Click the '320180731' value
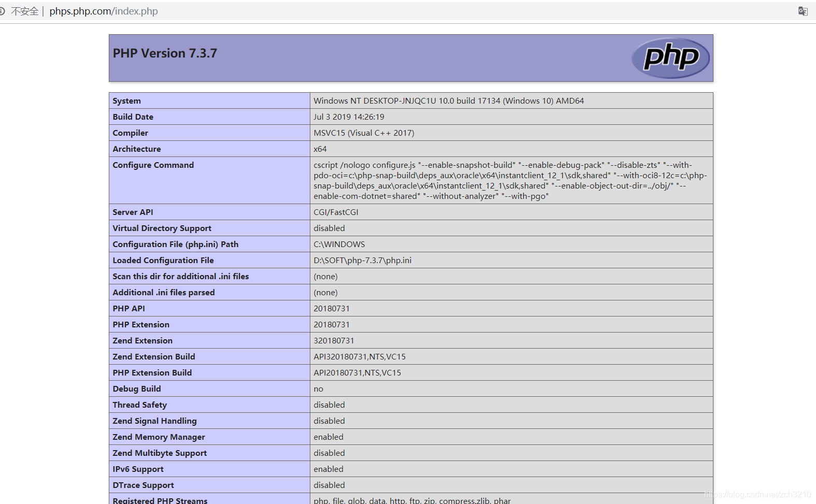 pyautogui.click(x=334, y=340)
